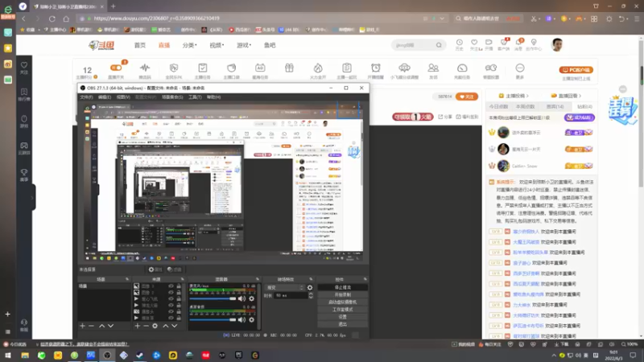This screenshot has height=362, width=644.
Task: Toggle lock on second 图像 source
Action: (179, 293)
